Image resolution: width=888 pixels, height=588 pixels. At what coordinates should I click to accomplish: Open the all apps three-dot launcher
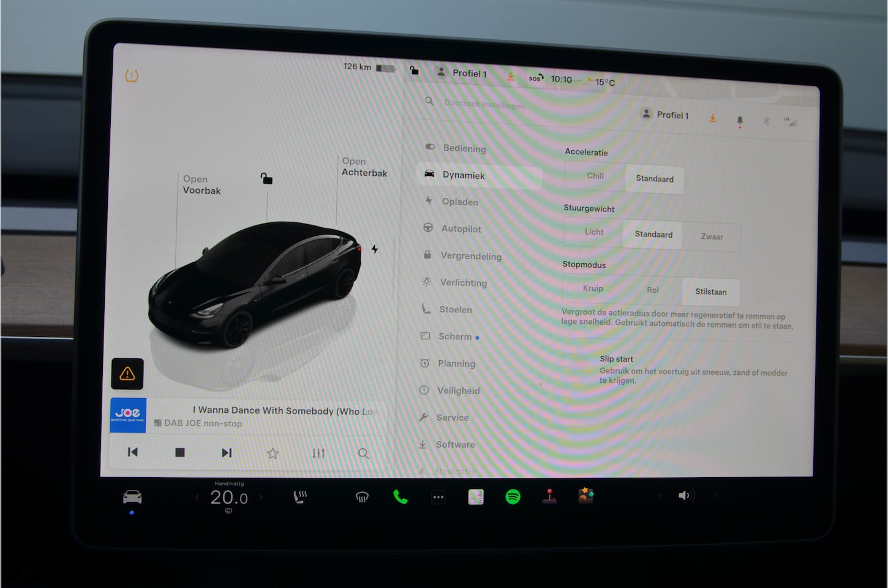[x=438, y=497]
